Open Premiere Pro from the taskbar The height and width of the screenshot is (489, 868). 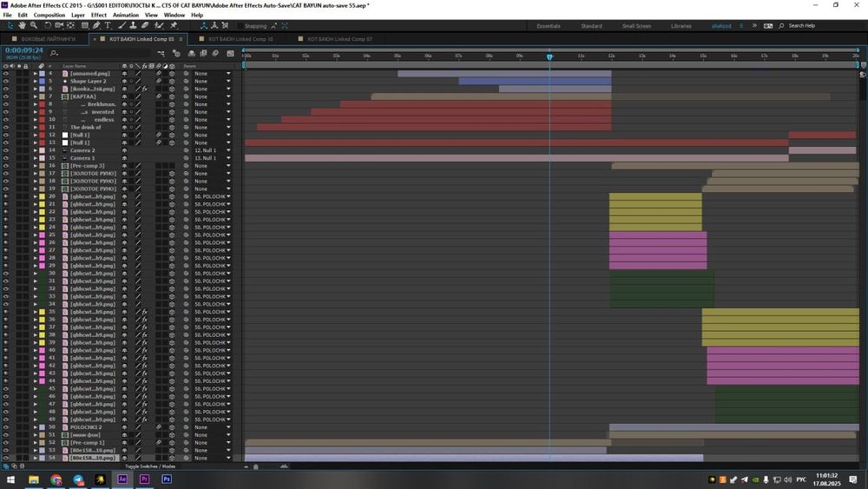[144, 479]
